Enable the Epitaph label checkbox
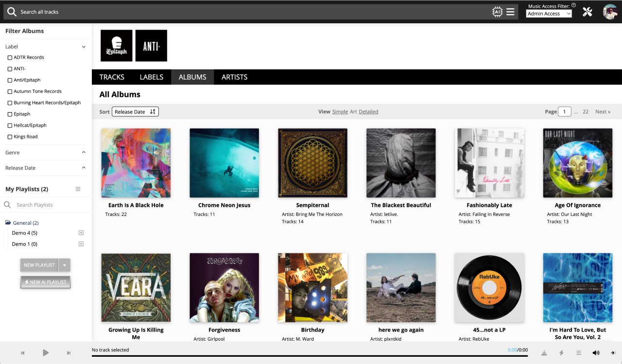Screen dimensions: 622x364 click(x=10, y=114)
